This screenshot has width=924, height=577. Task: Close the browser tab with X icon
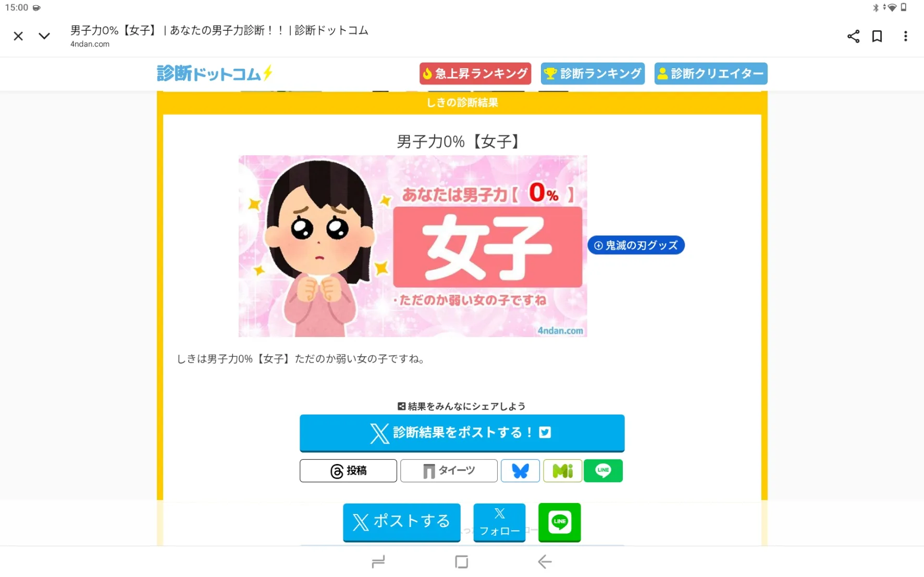(x=18, y=36)
